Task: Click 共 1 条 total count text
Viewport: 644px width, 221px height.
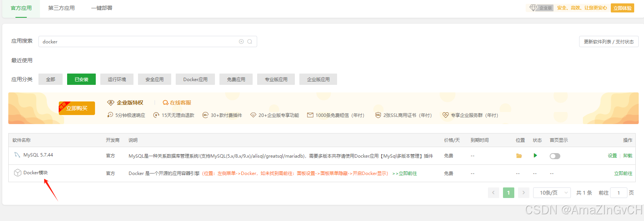Action: tap(584, 193)
